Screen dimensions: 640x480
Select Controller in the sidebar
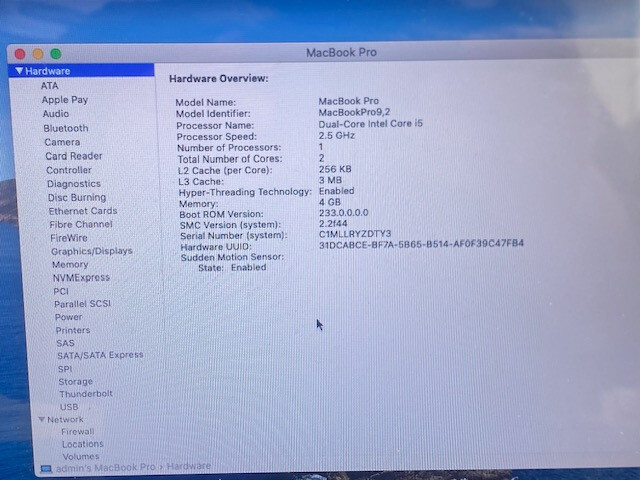(69, 170)
